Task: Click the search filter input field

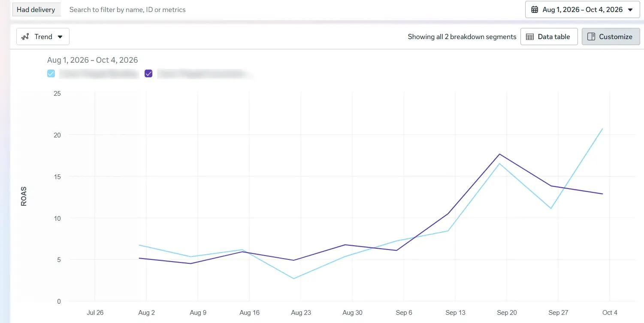Action: [292, 9]
